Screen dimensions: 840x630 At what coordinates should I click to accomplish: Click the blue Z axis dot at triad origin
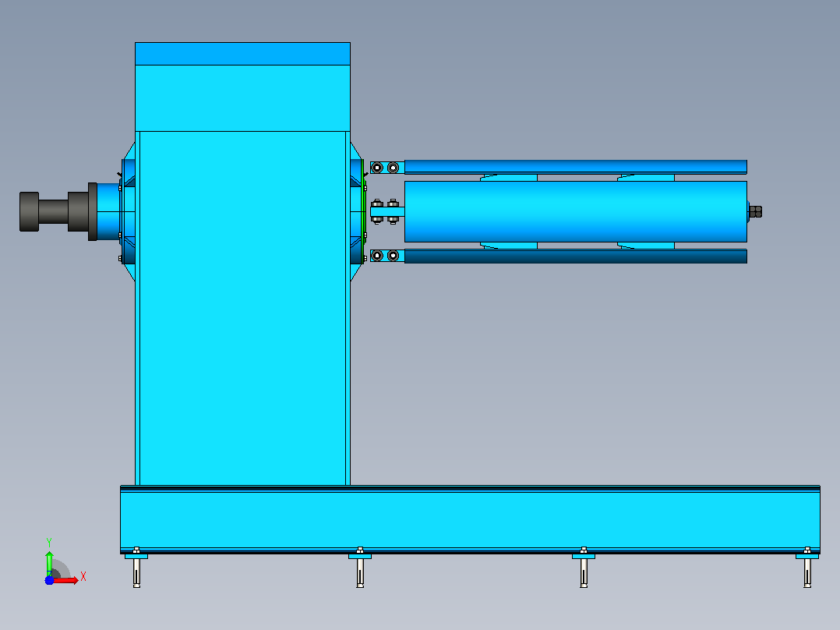(x=49, y=581)
